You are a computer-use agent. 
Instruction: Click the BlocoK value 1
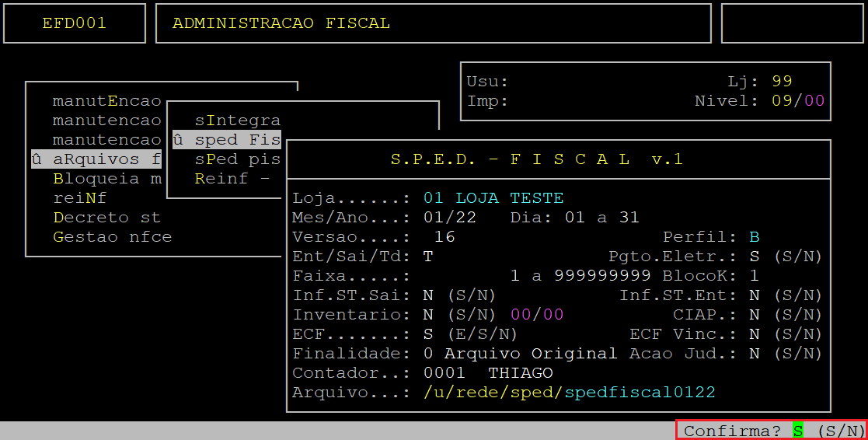pyautogui.click(x=754, y=276)
